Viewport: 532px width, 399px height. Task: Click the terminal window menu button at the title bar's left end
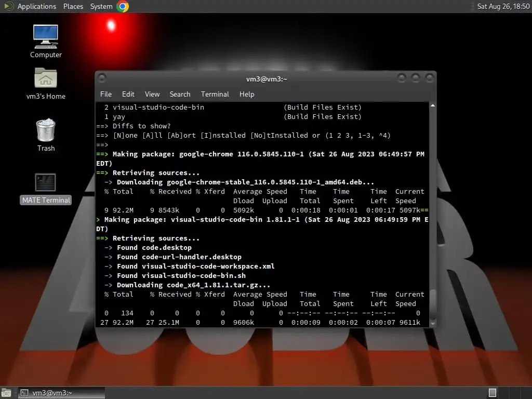(x=102, y=78)
